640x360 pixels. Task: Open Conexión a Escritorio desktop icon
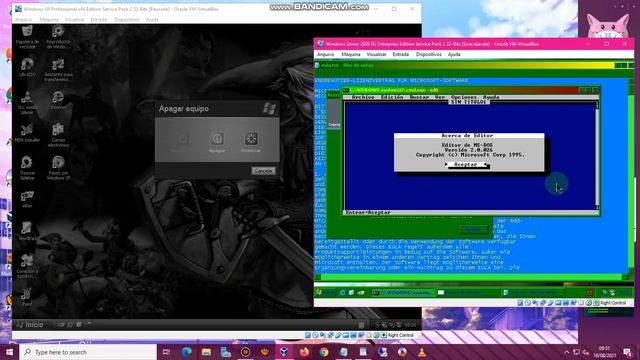[27, 266]
